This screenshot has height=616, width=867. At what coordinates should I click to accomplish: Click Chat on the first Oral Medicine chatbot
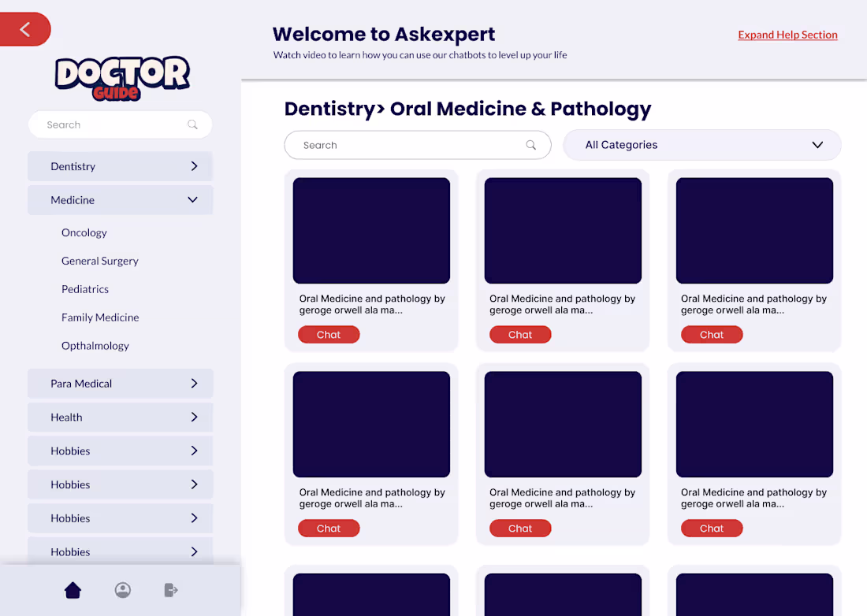click(329, 334)
